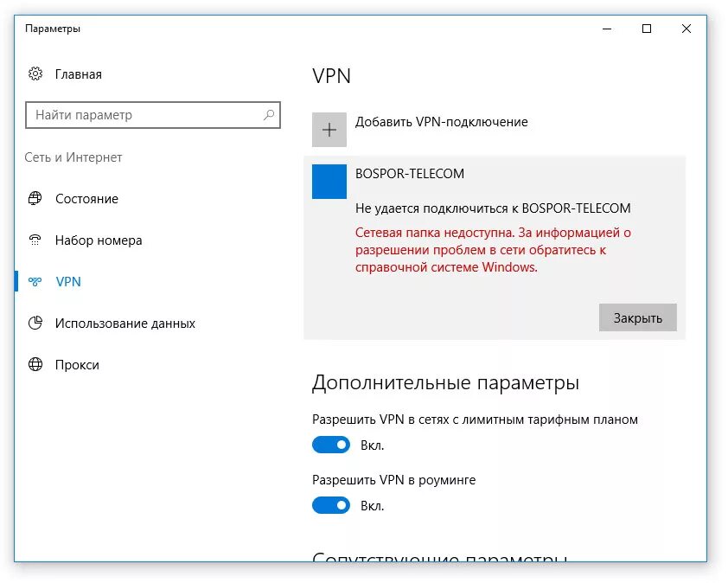Click the Добавить VPN-подключение label
The image size is (728, 583).
click(441, 122)
